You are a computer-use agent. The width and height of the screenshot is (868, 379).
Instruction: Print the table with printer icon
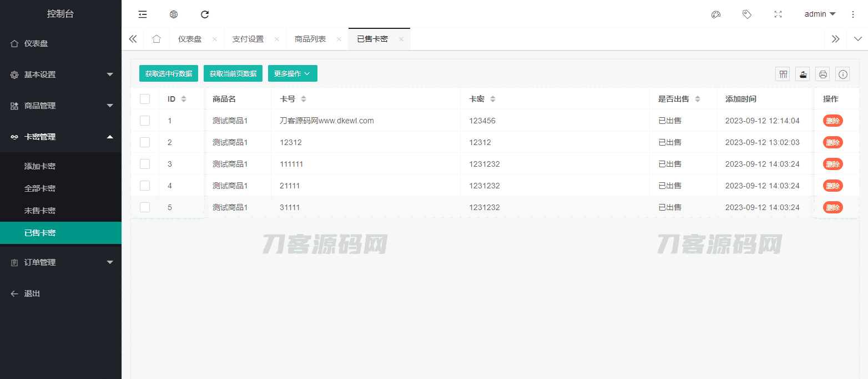click(x=823, y=74)
